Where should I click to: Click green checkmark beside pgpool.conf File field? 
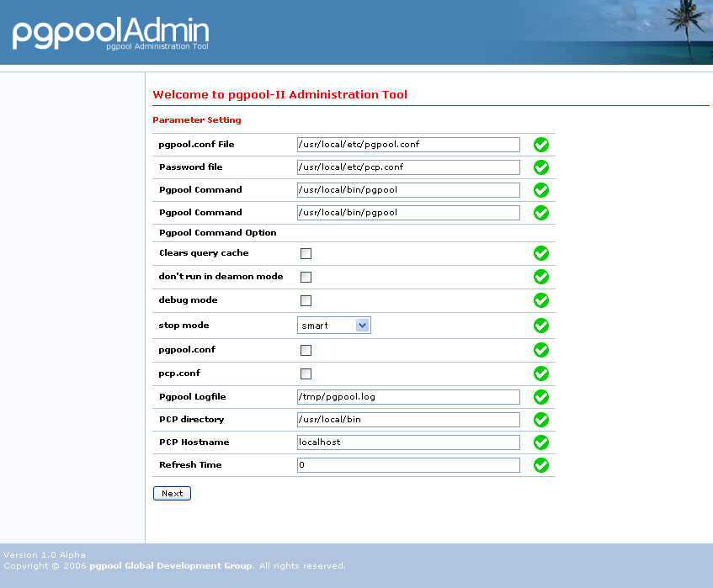[541, 145]
